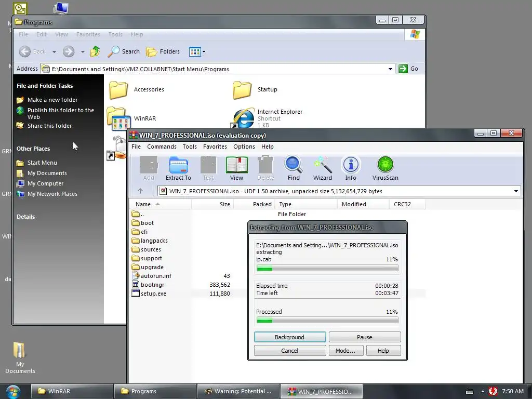The image size is (532, 399).
Task: Open the Help menu in WinRAR
Action: tap(268, 147)
